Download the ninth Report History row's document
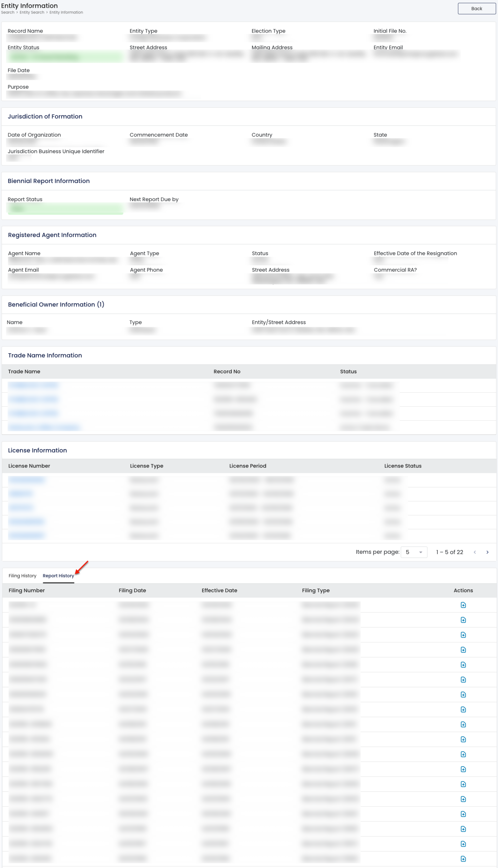498x868 pixels. [463, 725]
